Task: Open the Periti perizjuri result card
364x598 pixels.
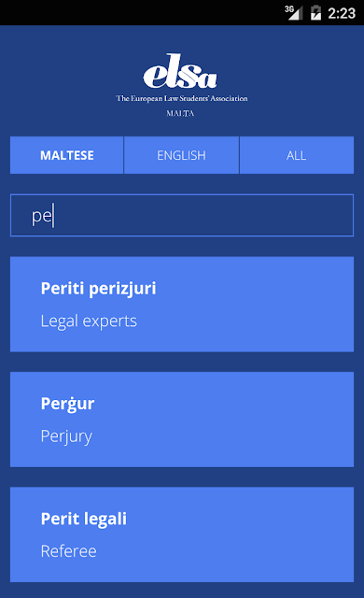Action: point(182,305)
